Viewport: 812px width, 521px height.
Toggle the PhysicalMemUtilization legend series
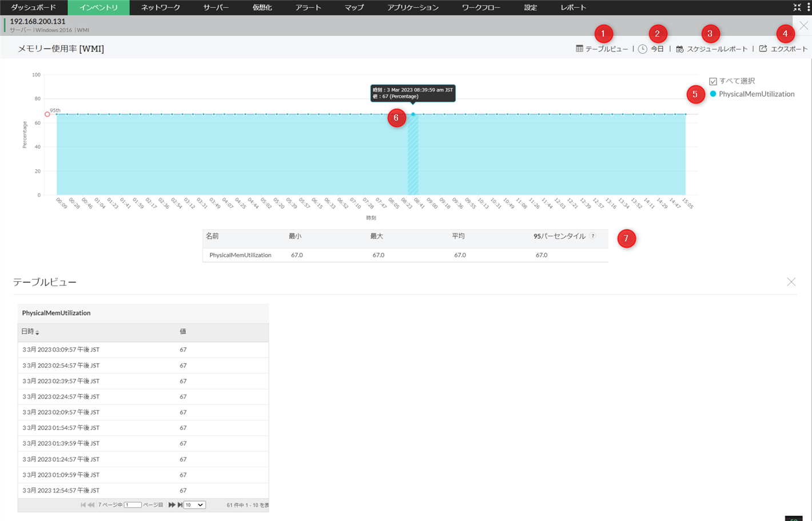752,94
